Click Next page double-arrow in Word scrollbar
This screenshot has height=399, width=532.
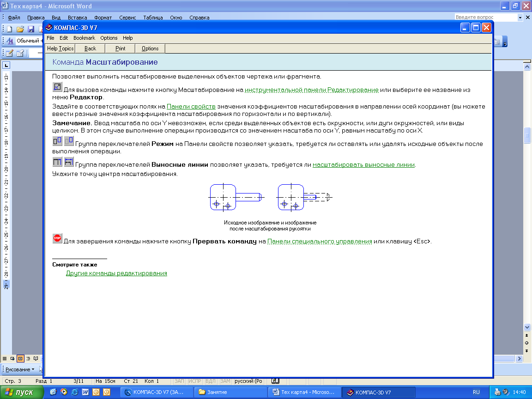pyautogui.click(x=527, y=351)
